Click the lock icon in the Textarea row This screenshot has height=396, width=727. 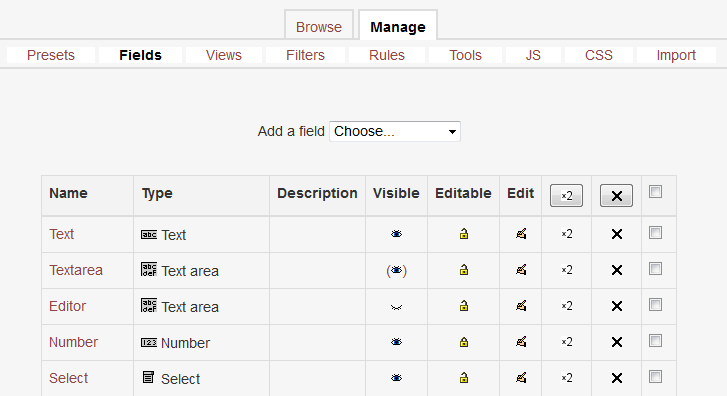pyautogui.click(x=464, y=270)
